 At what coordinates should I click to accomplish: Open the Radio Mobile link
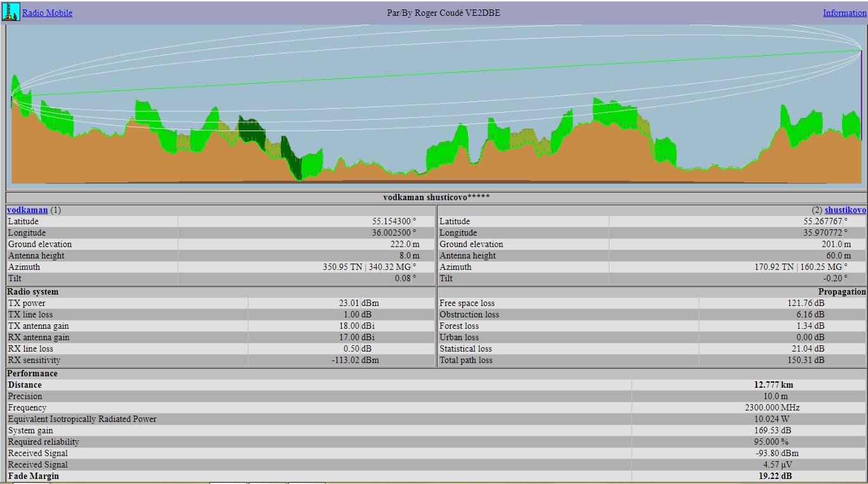48,13
